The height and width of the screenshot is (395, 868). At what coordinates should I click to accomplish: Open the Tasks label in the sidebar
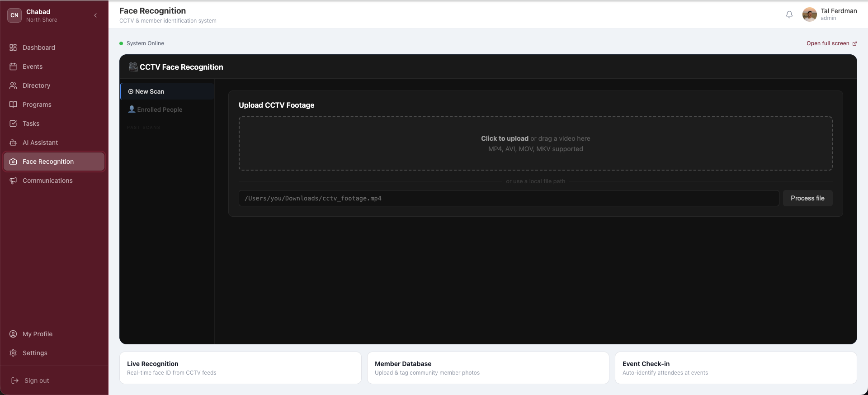pos(31,124)
